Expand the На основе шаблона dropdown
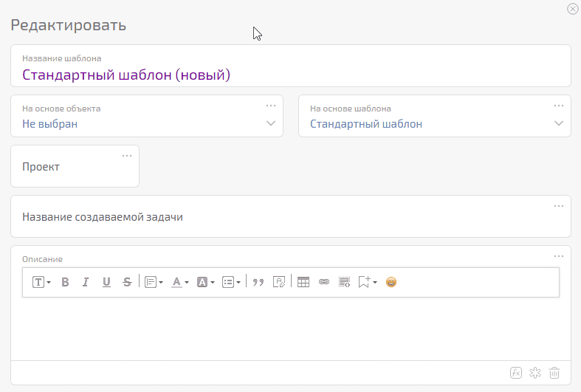This screenshot has width=581, height=392. [x=559, y=123]
